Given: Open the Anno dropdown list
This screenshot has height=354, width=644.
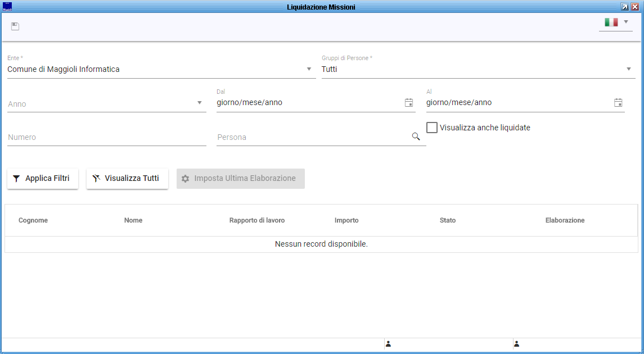Looking at the screenshot, I should click(x=199, y=103).
